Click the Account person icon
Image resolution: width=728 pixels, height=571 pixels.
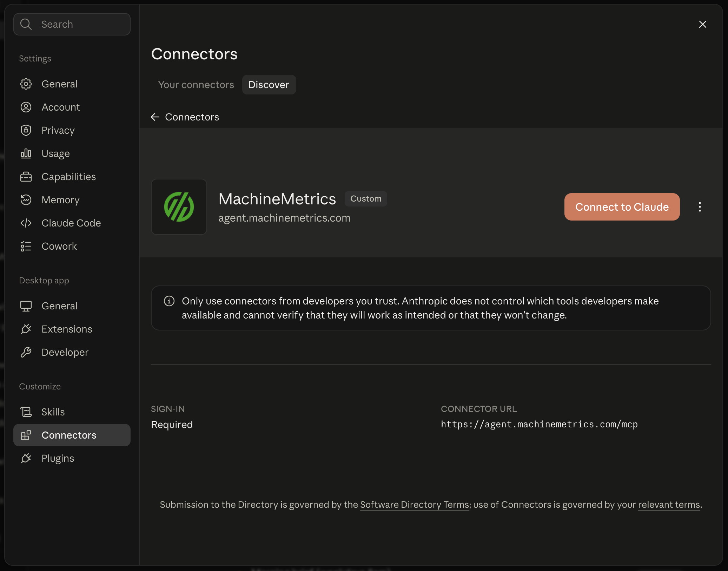click(x=26, y=107)
